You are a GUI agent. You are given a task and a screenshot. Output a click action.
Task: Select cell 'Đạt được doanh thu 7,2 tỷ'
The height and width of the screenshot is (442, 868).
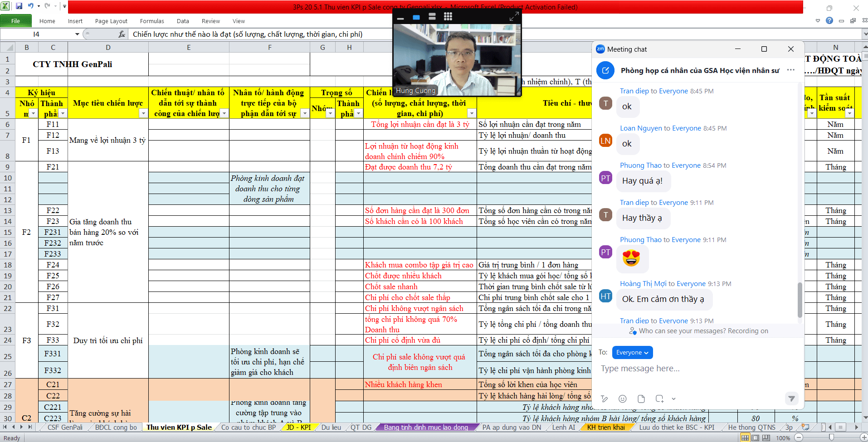click(x=420, y=167)
